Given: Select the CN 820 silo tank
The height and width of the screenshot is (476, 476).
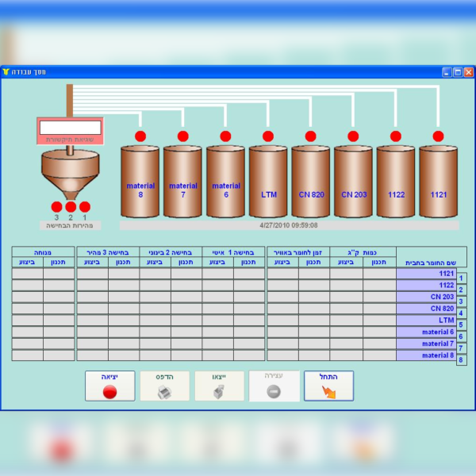Looking at the screenshot, I should [310, 182].
